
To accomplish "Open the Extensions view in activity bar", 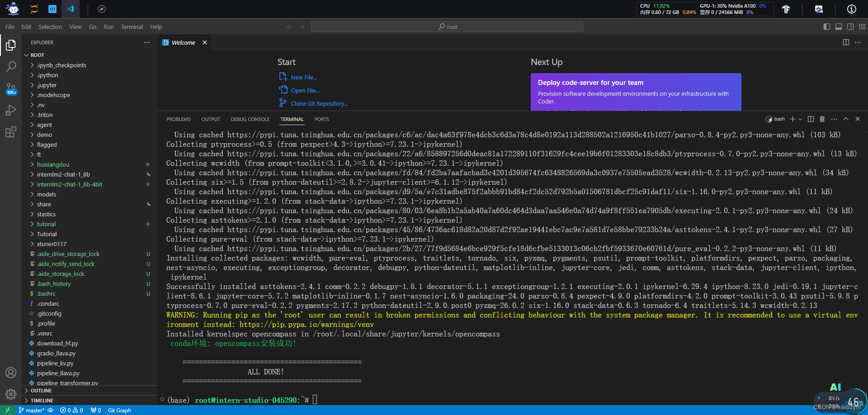I will [x=11, y=132].
